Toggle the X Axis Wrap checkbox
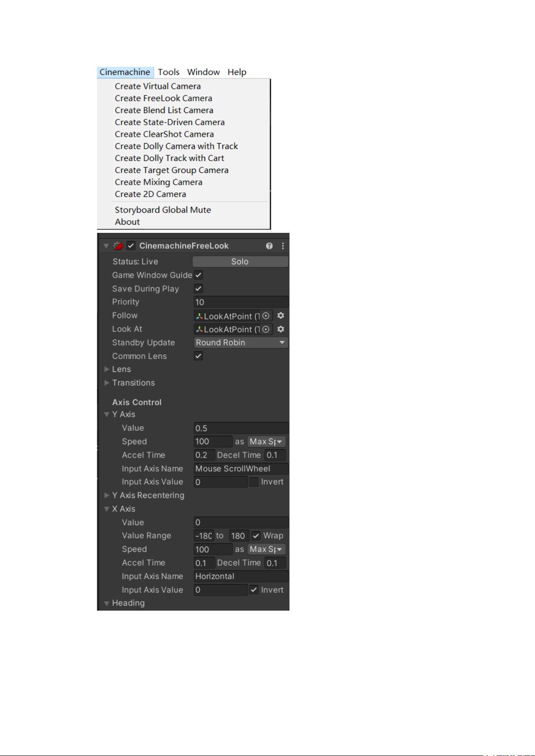The height and width of the screenshot is (756, 535). [256, 536]
